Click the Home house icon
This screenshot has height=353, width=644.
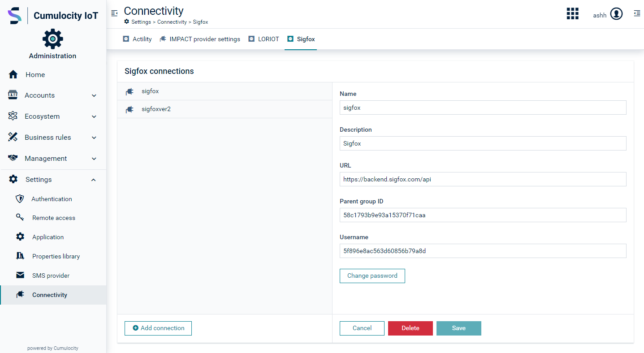[13, 75]
